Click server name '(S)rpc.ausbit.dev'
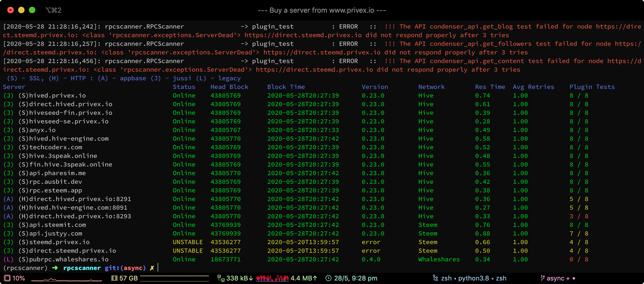The width and height of the screenshot is (644, 284). 50,182
